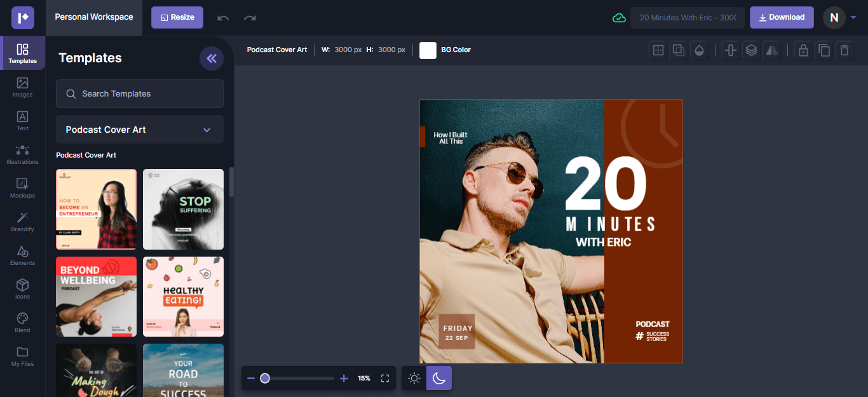Image resolution: width=868 pixels, height=397 pixels.
Task: Duplicate the design using the copy icon
Action: coord(824,50)
